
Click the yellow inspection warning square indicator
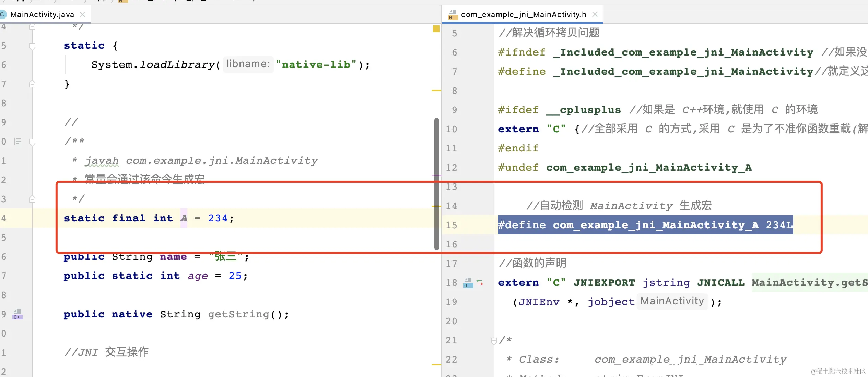pyautogui.click(x=436, y=29)
